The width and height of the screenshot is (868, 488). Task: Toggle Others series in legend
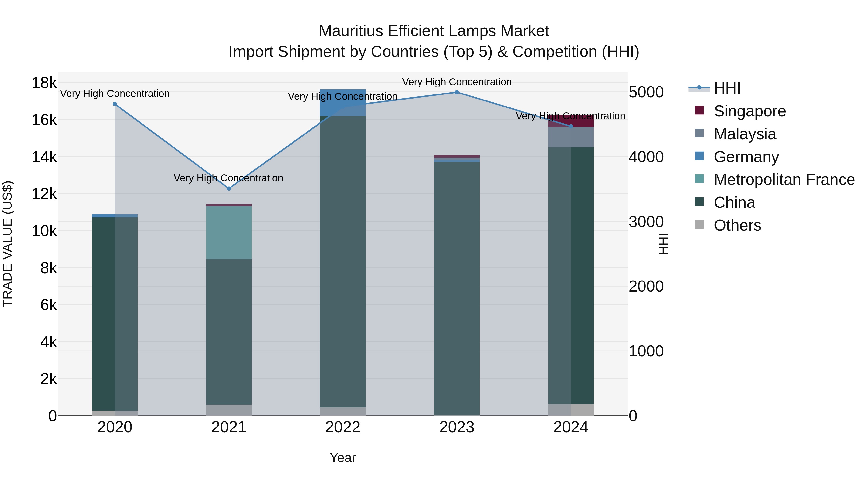[728, 225]
